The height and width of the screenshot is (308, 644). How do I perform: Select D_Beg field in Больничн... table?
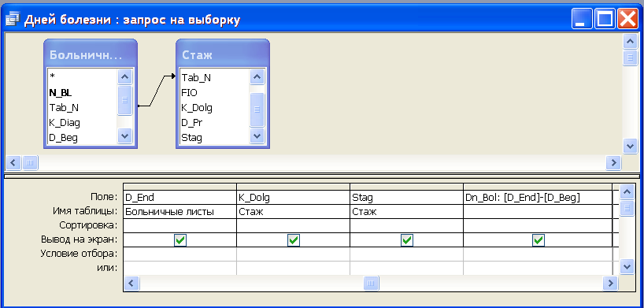click(82, 138)
